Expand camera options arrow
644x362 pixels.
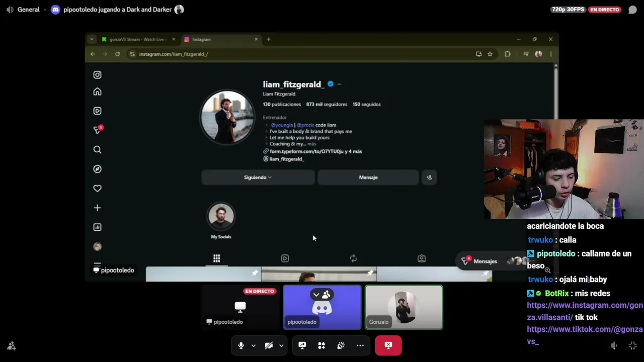281,345
